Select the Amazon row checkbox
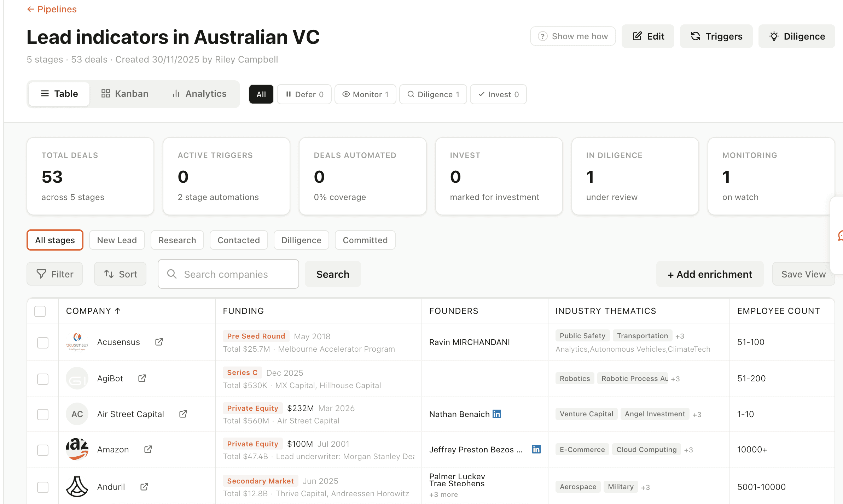 point(43,450)
